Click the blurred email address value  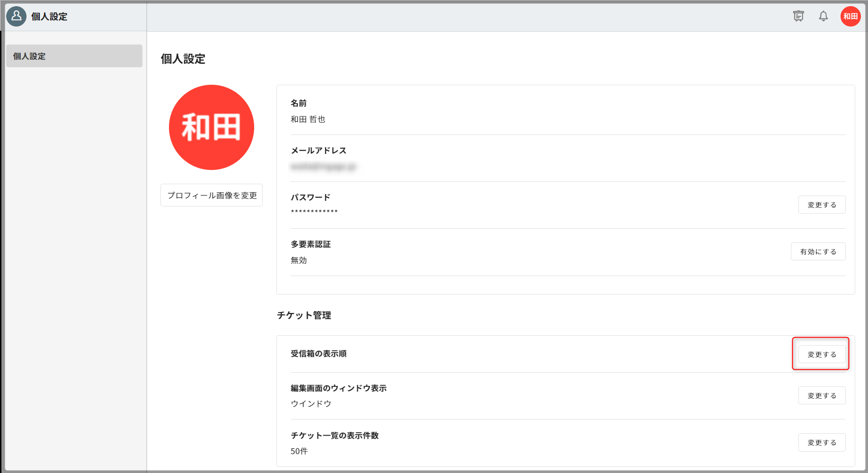[x=323, y=167]
